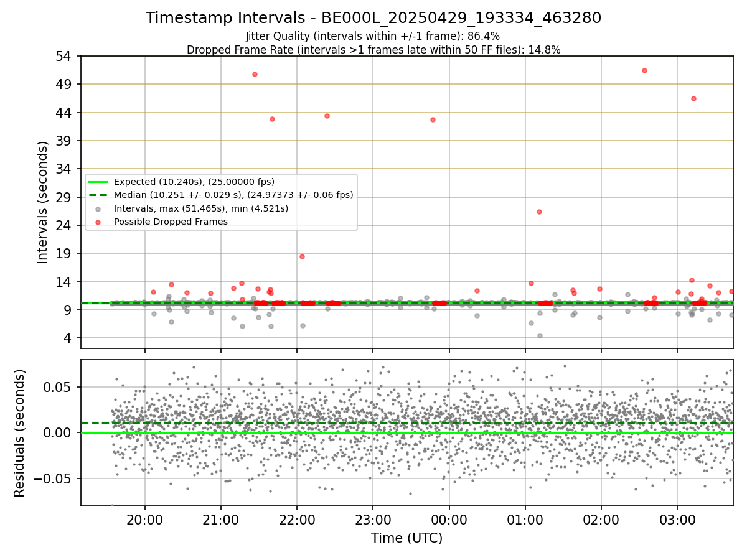The height and width of the screenshot is (560, 747).
Task: Select the red outlier near 43 s around 22:23
Action: [x=327, y=116]
